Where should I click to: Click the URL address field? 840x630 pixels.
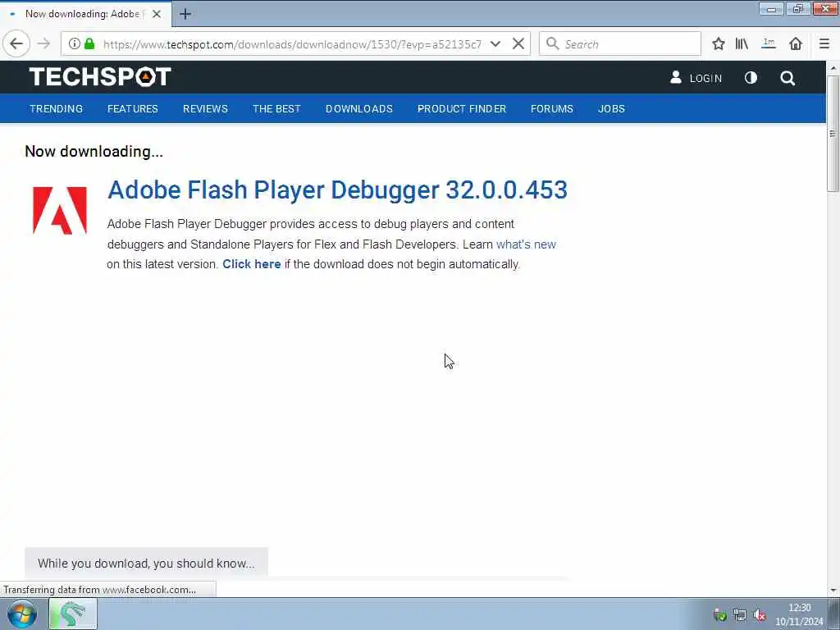pyautogui.click(x=292, y=44)
